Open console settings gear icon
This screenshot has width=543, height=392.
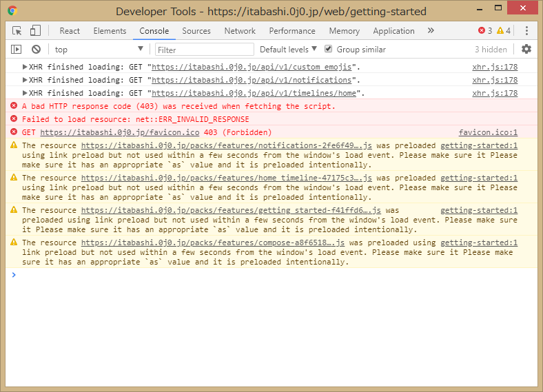(x=526, y=50)
